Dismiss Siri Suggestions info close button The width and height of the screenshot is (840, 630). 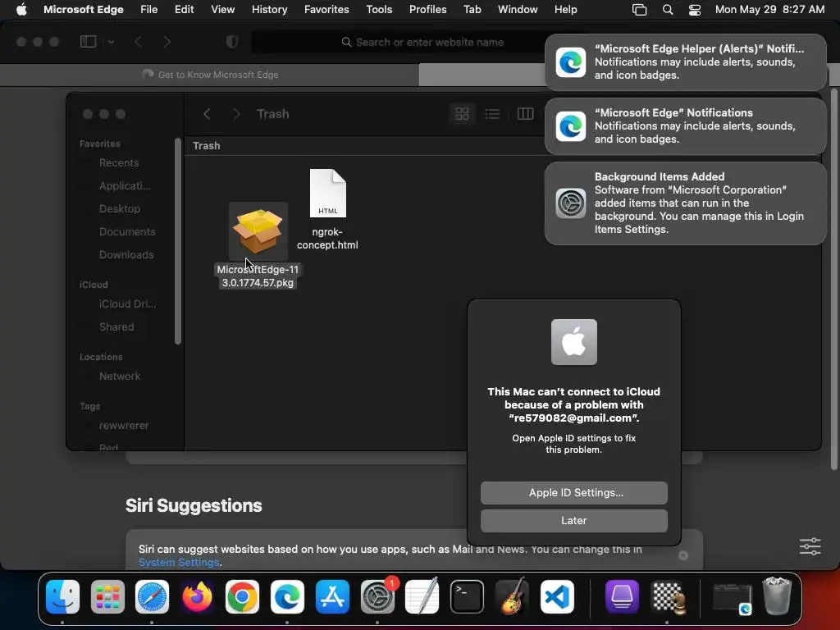(x=683, y=555)
